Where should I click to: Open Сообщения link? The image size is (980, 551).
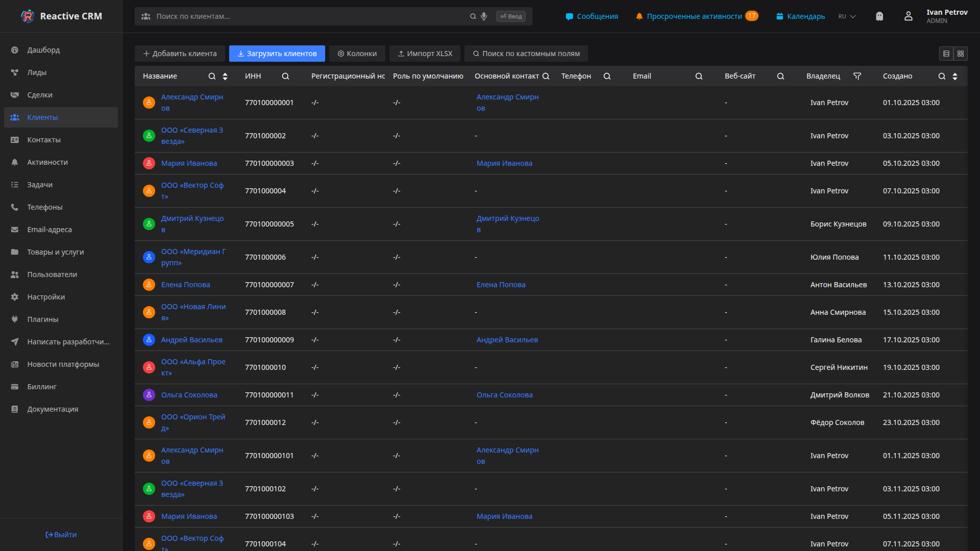coord(592,16)
